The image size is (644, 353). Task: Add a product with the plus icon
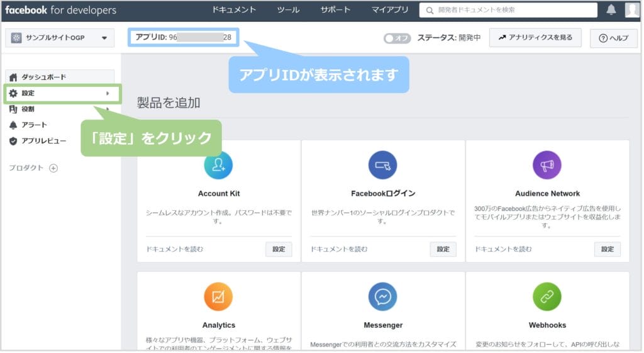point(53,168)
